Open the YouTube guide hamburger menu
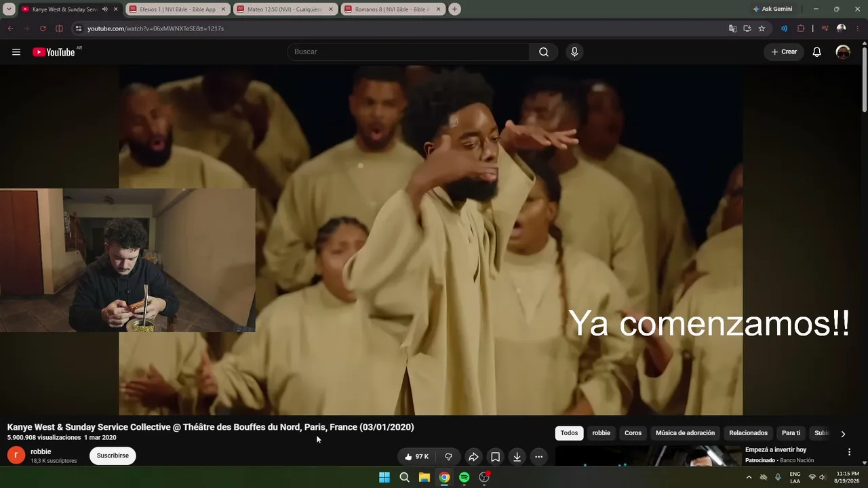868x488 pixels. [x=16, y=52]
